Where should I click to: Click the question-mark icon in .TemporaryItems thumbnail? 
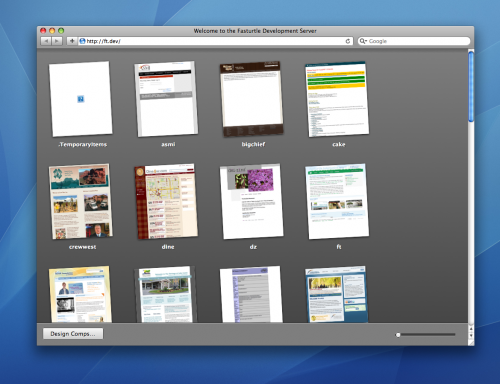coord(81,99)
